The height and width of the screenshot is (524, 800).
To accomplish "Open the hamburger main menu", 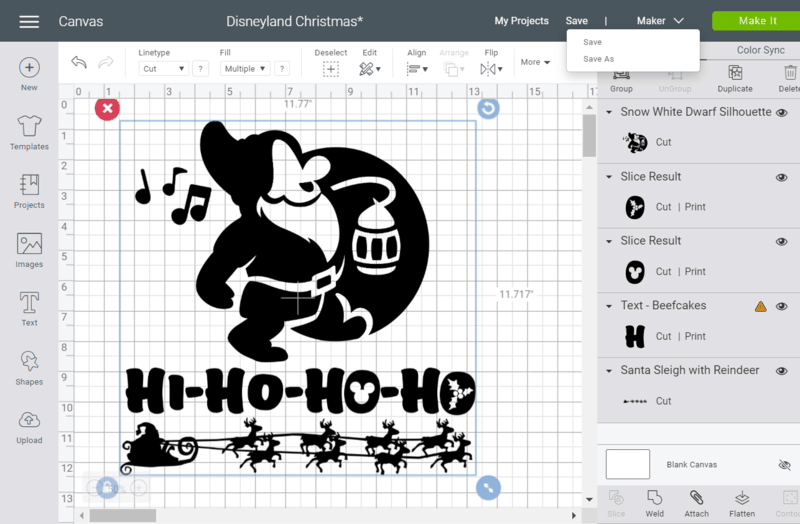I will click(x=29, y=21).
